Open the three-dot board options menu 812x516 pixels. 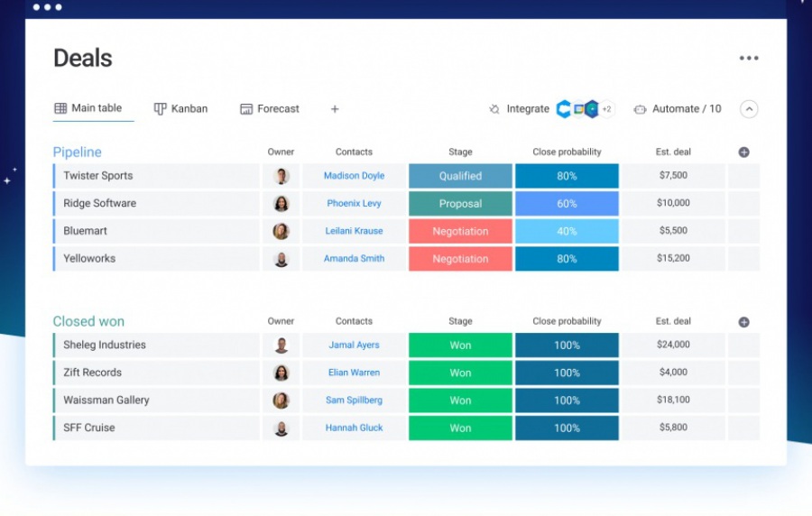748,58
